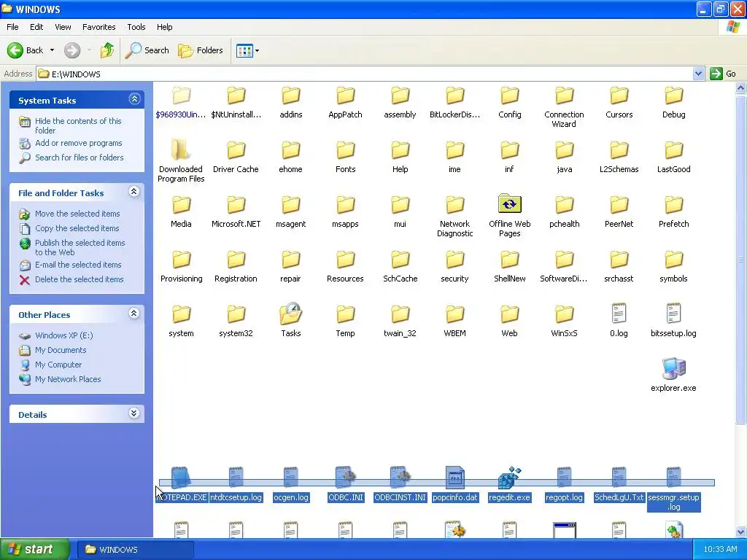Image resolution: width=747 pixels, height=560 pixels.
Task: Click the WINDOWS taskbar button
Action: [x=135, y=550]
